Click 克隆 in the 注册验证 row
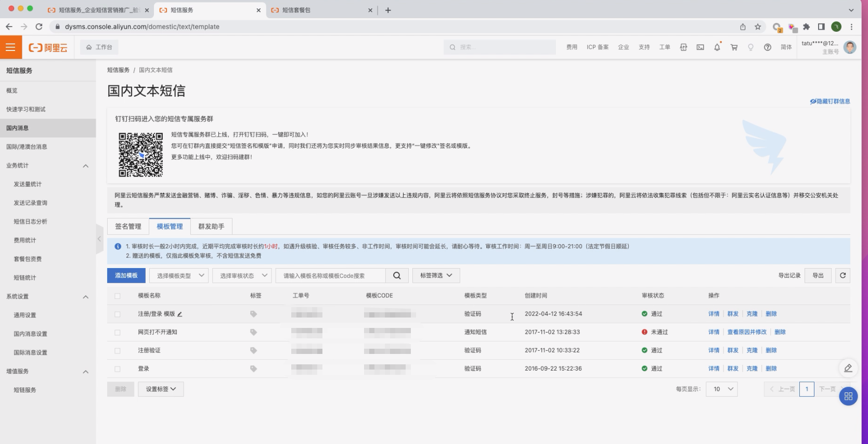The width and height of the screenshot is (868, 444). (x=752, y=350)
